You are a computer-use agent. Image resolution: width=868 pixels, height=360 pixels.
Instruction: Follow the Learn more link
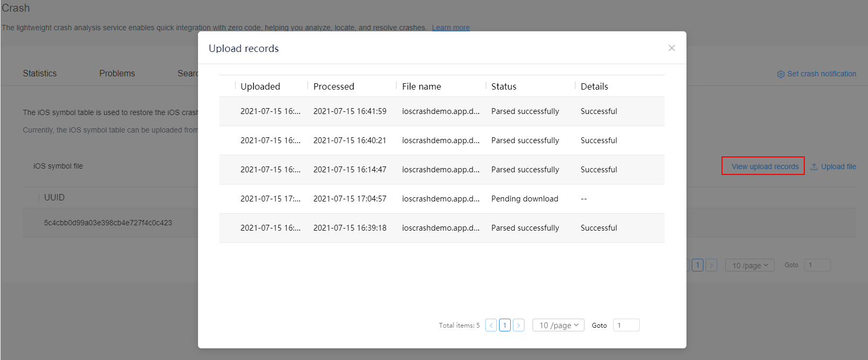pos(451,28)
